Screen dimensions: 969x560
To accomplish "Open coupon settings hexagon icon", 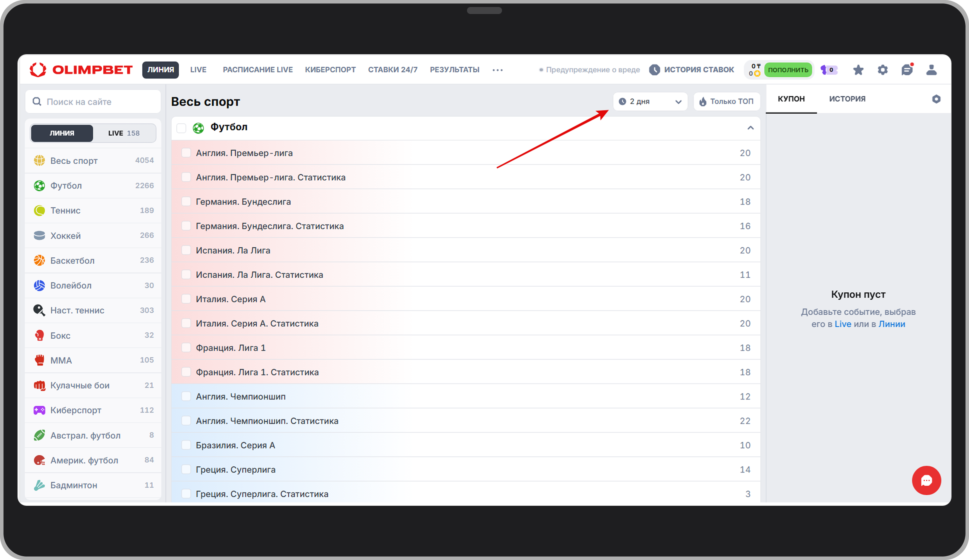I will pos(936,99).
